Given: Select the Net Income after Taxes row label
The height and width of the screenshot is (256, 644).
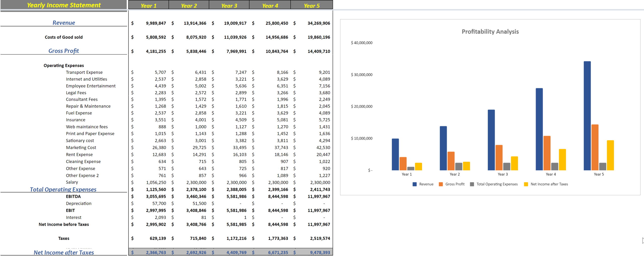Looking at the screenshot, I should click(x=63, y=252).
